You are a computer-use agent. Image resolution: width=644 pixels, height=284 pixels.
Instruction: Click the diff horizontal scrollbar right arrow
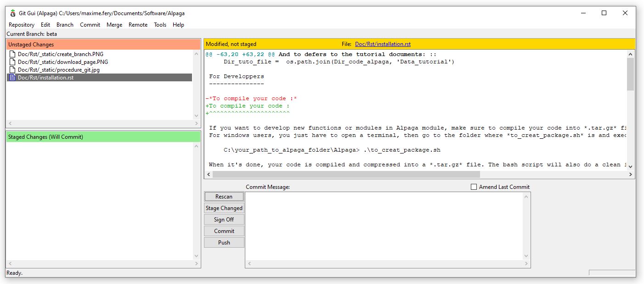click(x=630, y=175)
